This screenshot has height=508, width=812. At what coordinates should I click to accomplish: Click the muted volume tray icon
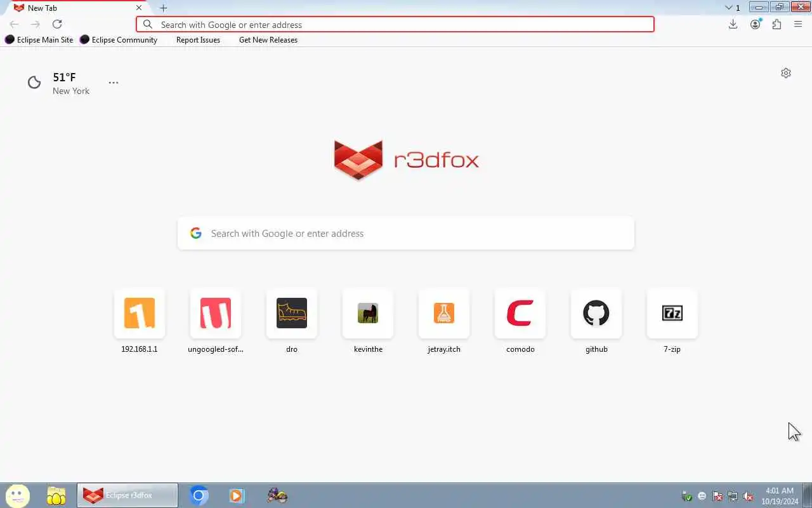tap(748, 496)
